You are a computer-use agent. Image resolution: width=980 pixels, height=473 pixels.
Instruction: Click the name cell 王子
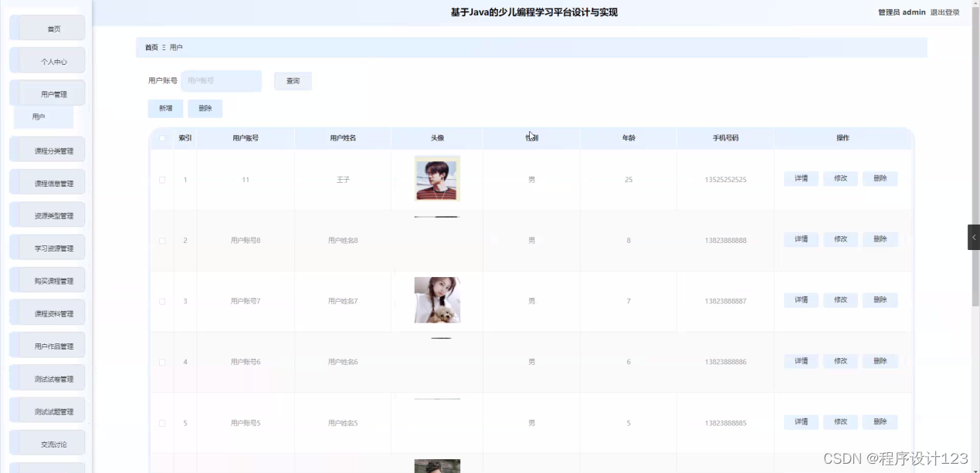coord(343,180)
